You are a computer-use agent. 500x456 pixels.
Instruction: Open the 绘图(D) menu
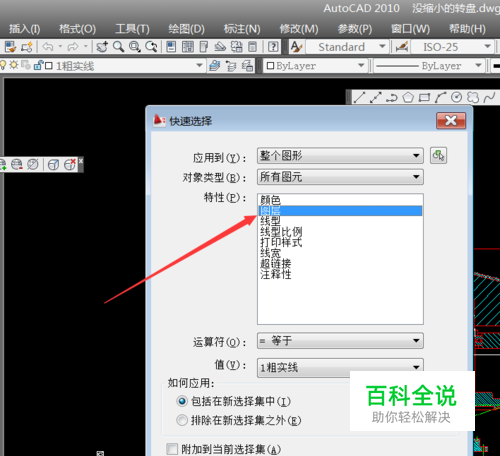click(x=186, y=29)
